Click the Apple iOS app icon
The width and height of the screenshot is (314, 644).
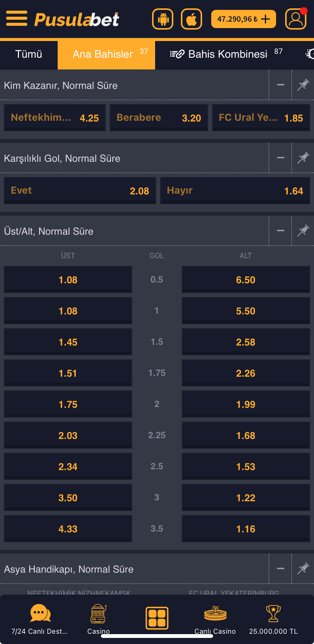[x=191, y=19]
